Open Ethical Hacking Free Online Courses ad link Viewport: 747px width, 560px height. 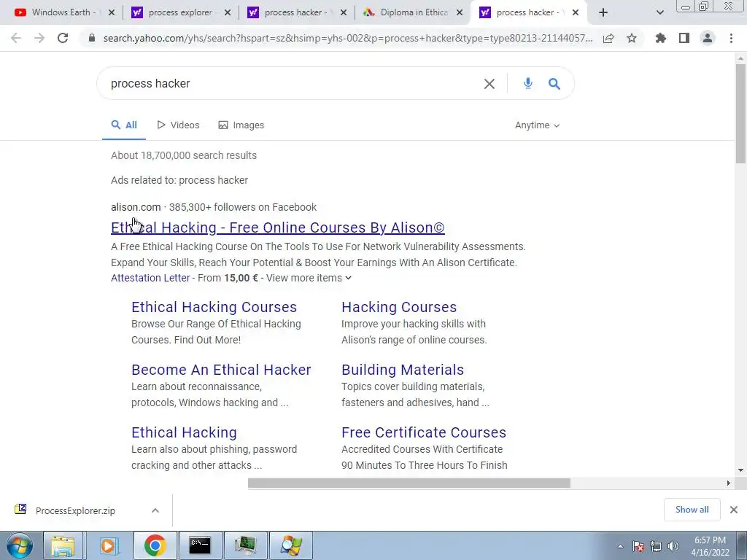point(278,227)
